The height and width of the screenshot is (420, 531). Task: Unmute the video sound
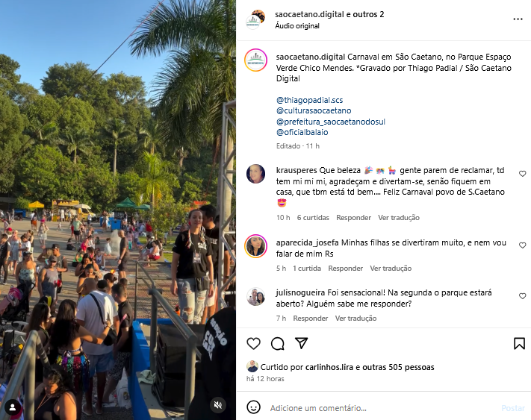pos(218,405)
